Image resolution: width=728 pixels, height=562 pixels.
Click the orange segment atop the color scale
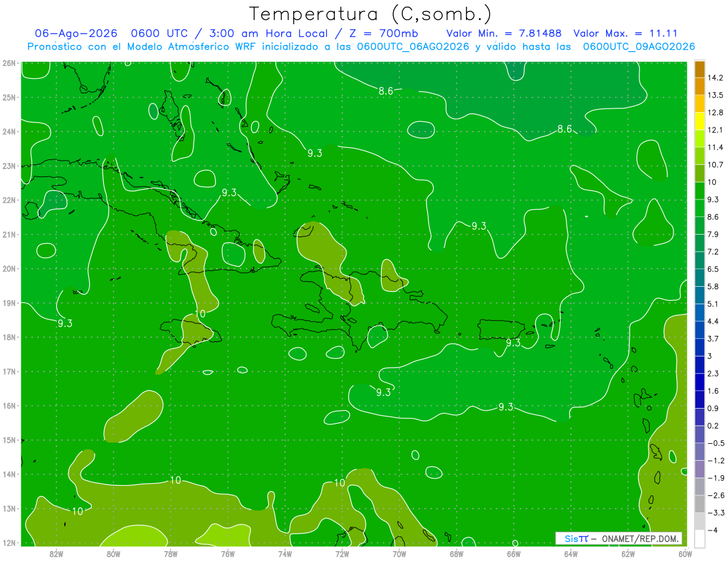click(699, 69)
